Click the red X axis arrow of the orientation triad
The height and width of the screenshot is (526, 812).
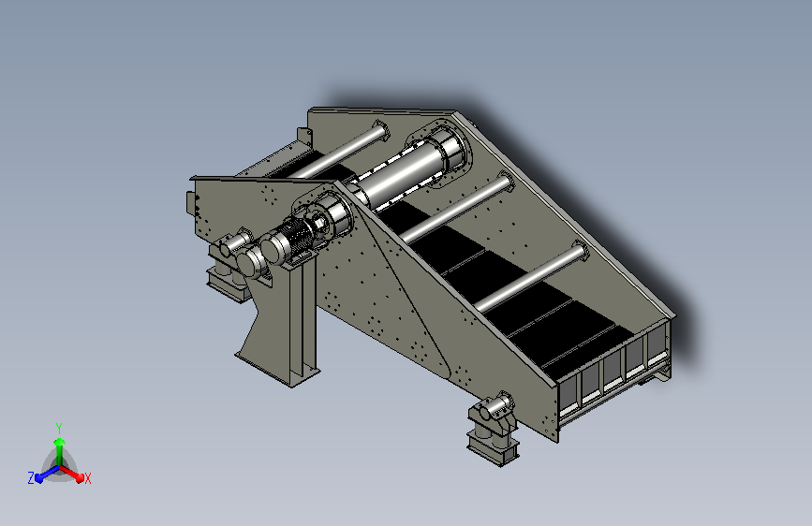click(72, 474)
